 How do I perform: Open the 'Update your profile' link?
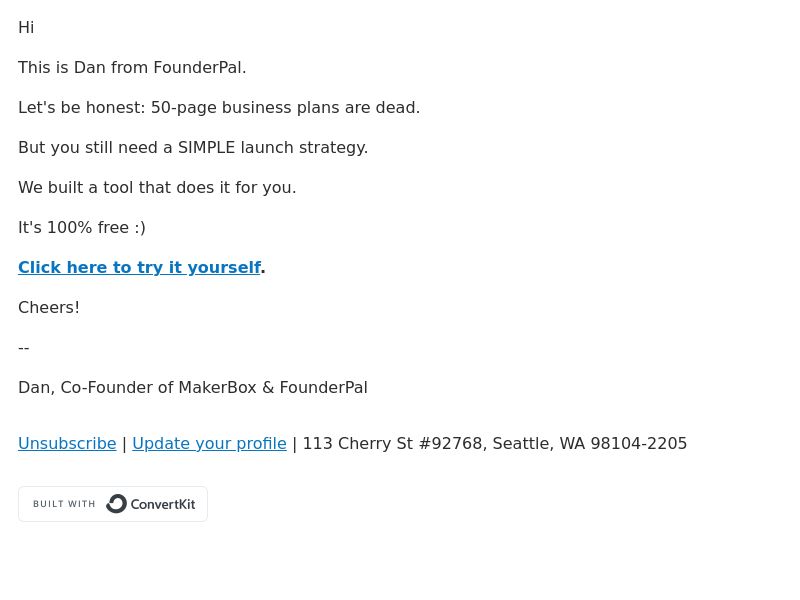209,443
